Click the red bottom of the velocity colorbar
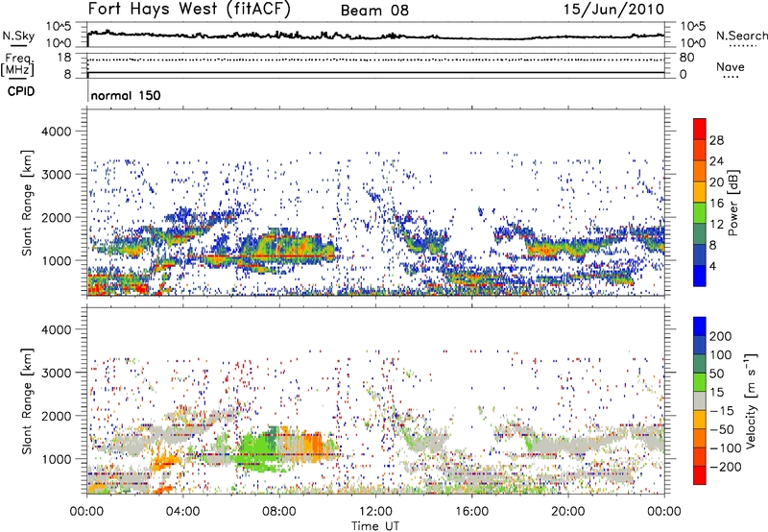 [x=700, y=475]
